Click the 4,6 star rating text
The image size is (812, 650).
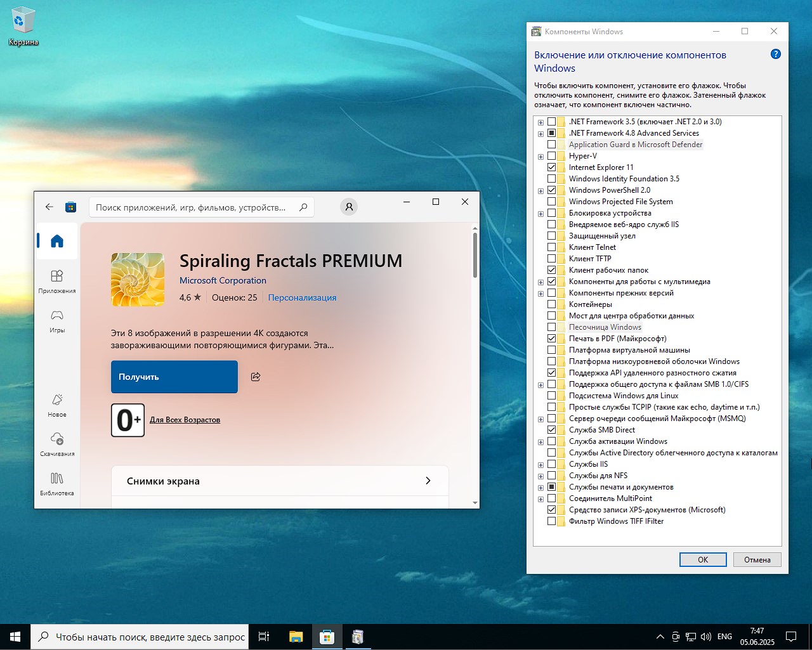(190, 297)
